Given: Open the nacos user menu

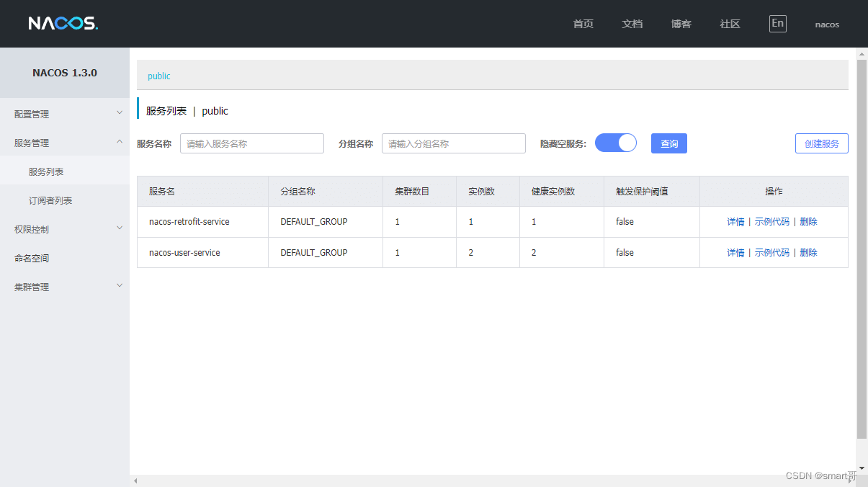Looking at the screenshot, I should click(x=827, y=24).
